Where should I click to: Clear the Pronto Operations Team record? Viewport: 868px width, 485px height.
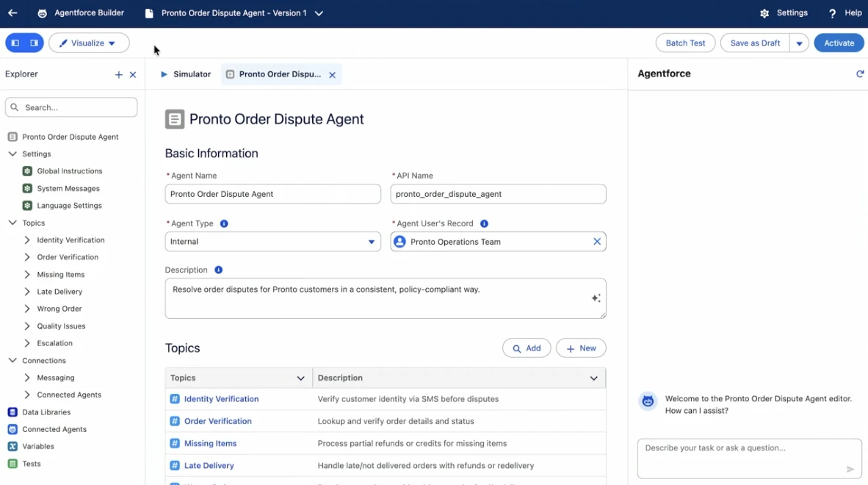[x=596, y=242]
